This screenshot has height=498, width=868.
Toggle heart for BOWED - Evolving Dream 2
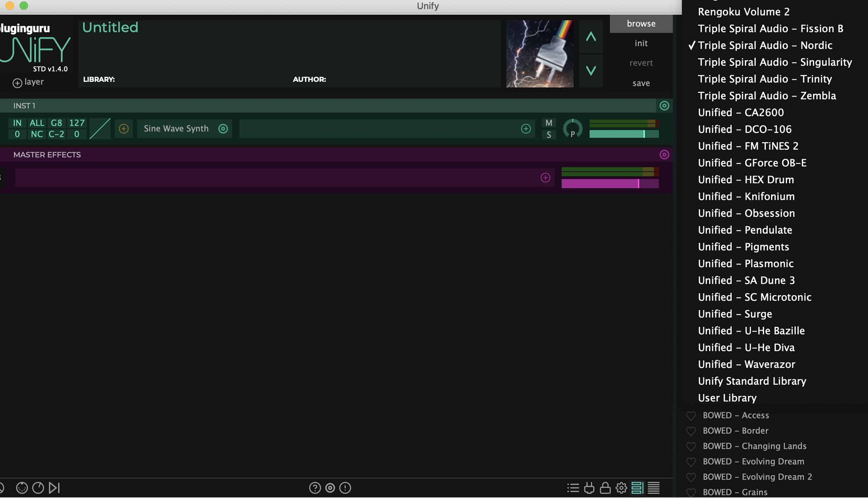tap(691, 477)
